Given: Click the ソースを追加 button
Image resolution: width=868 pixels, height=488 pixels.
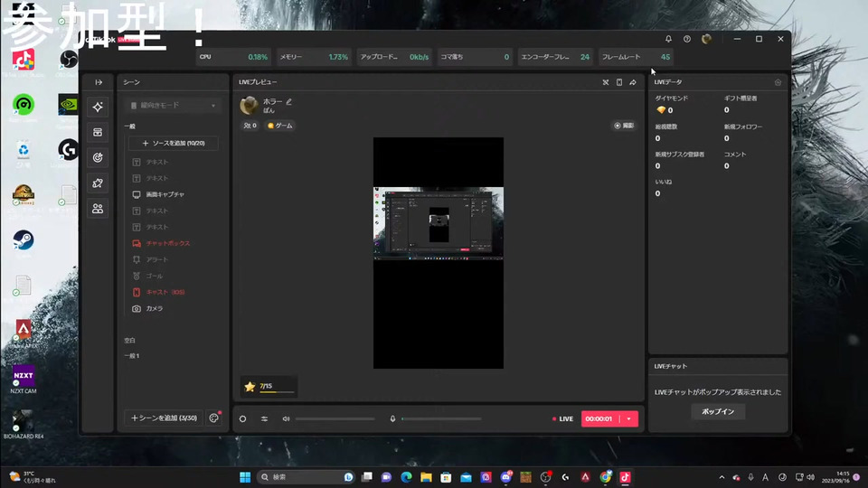Looking at the screenshot, I should 173,143.
